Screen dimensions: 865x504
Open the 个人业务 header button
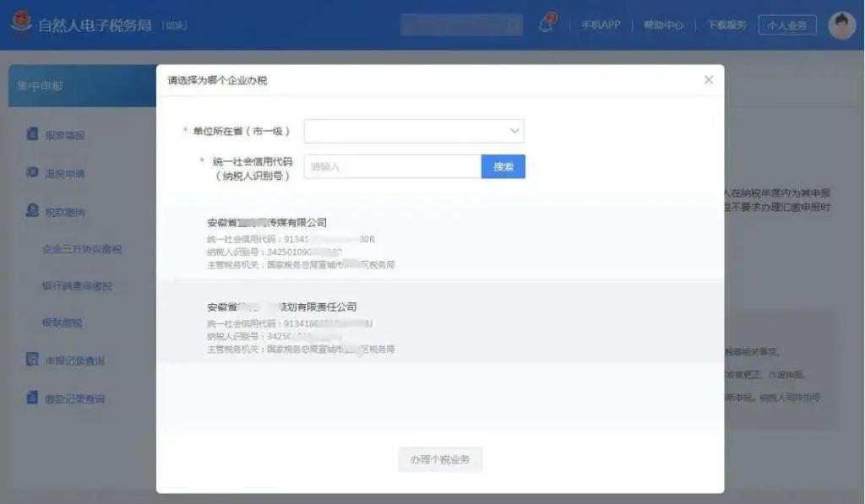click(786, 25)
